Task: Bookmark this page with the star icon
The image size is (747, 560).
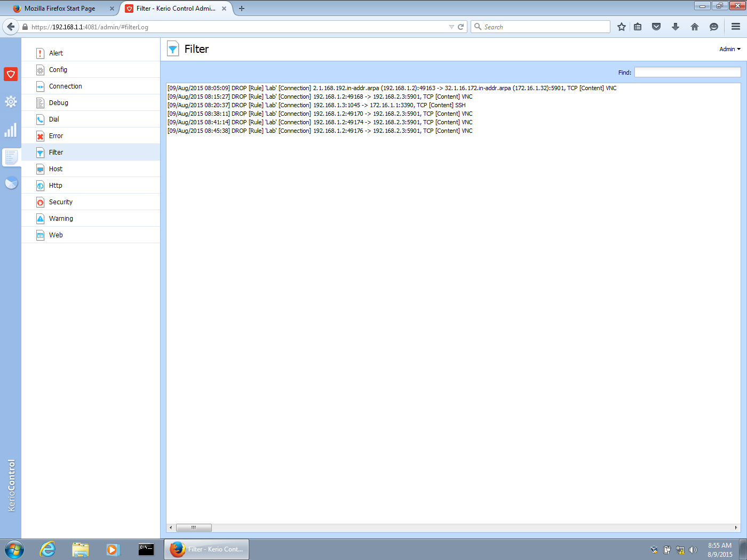Action: pos(622,27)
